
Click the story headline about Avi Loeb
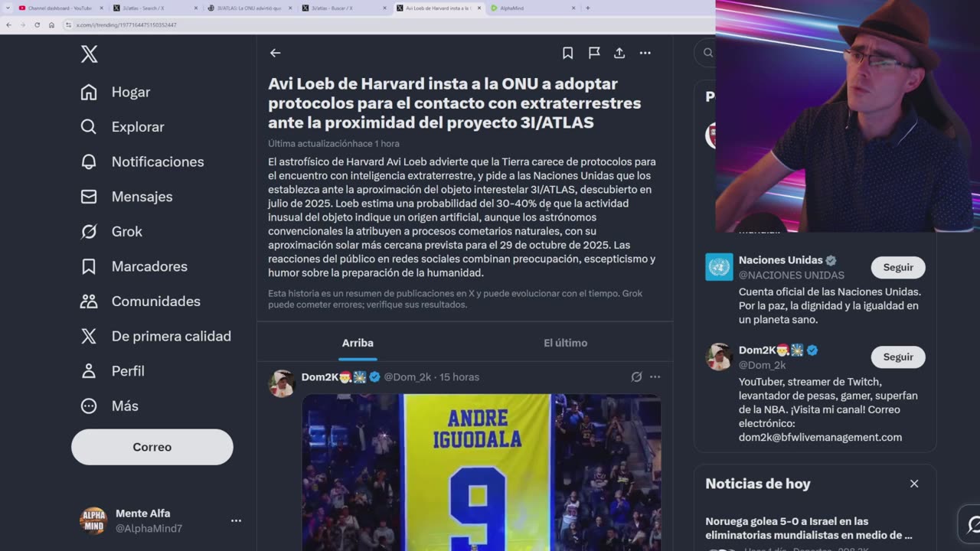point(455,103)
